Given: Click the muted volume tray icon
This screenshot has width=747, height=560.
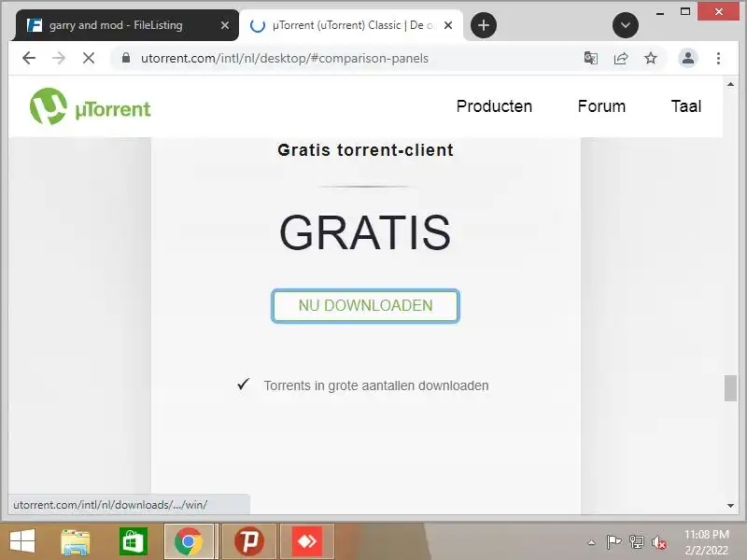Looking at the screenshot, I should pyautogui.click(x=659, y=542).
